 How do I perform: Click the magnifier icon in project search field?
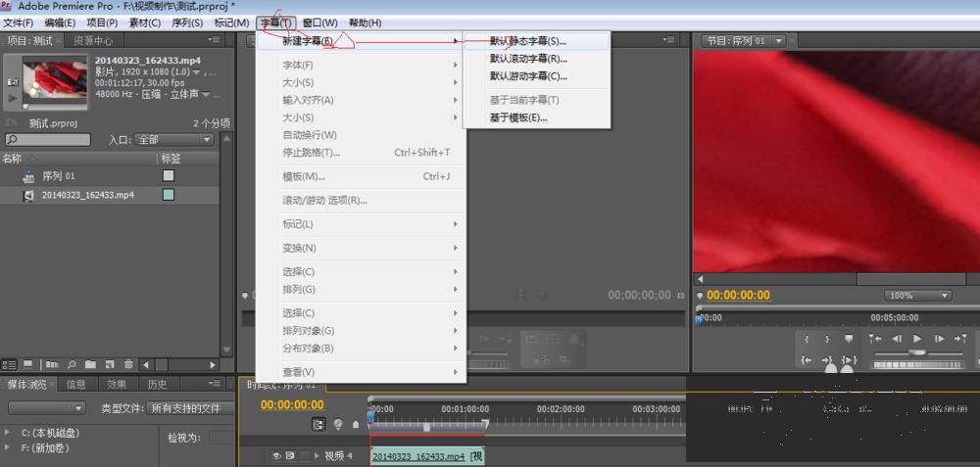(x=13, y=140)
